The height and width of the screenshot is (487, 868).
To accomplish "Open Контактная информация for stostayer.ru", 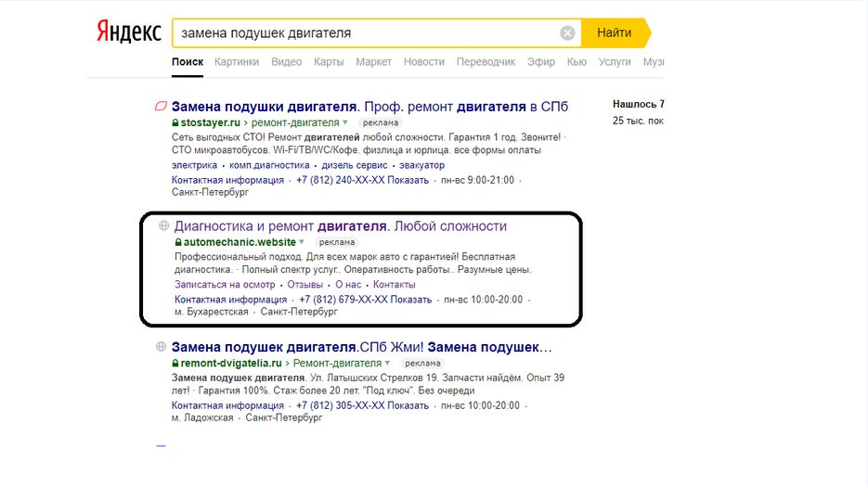I will coord(227,180).
